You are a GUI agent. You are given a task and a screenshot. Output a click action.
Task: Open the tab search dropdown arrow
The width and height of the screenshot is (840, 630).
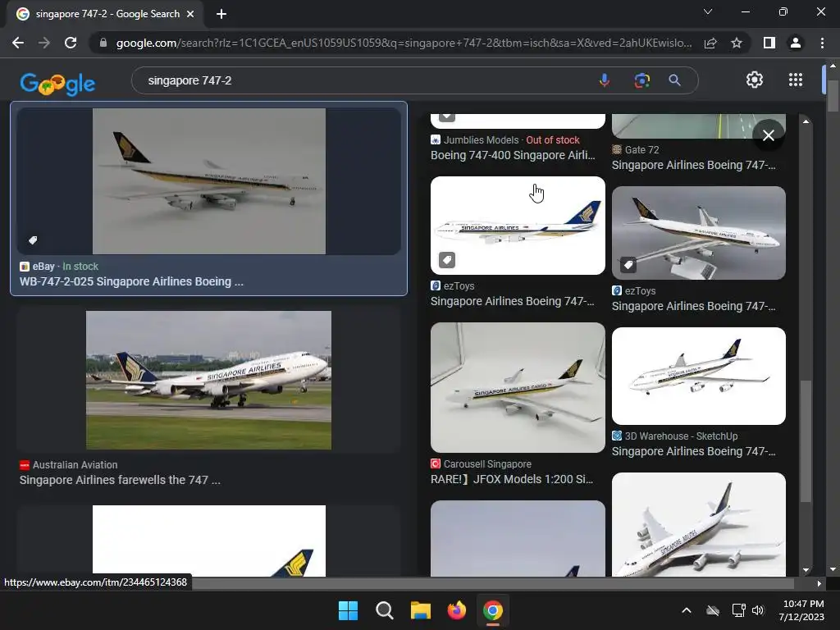(708, 11)
